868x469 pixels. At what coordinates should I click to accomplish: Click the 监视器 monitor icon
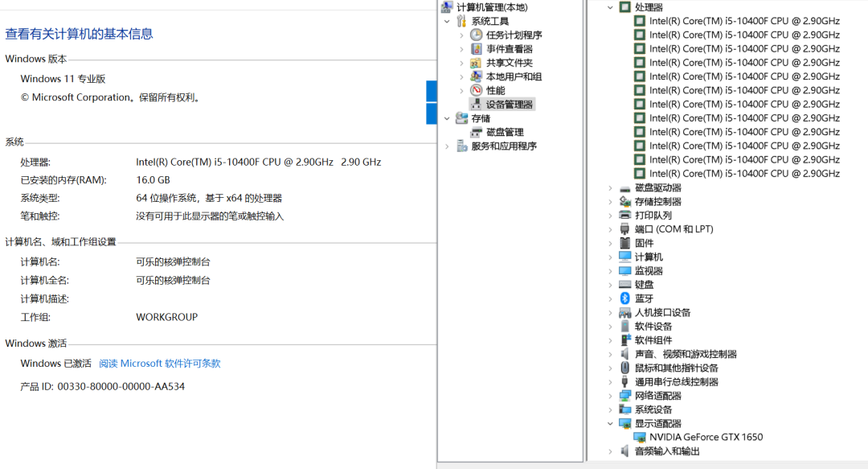click(x=625, y=271)
